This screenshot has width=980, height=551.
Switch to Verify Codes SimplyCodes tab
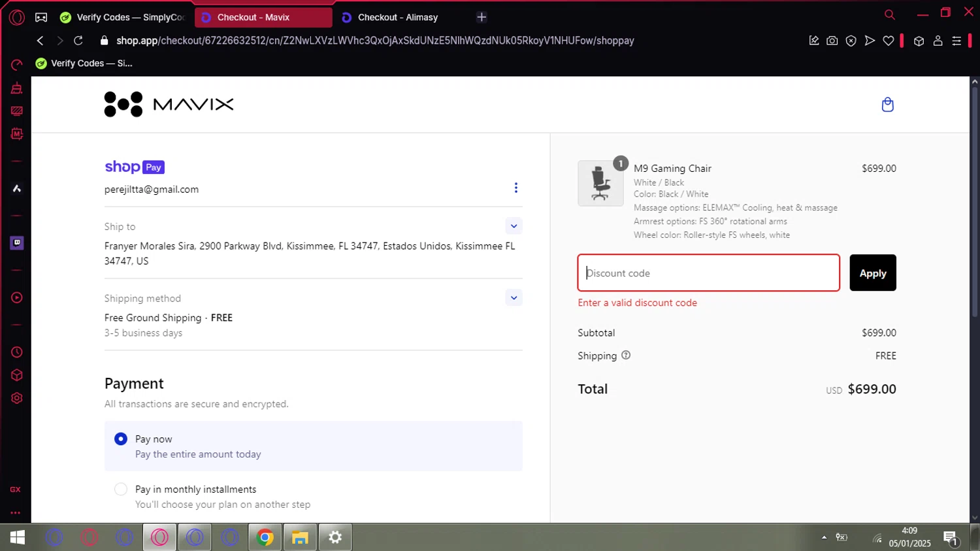click(x=122, y=18)
